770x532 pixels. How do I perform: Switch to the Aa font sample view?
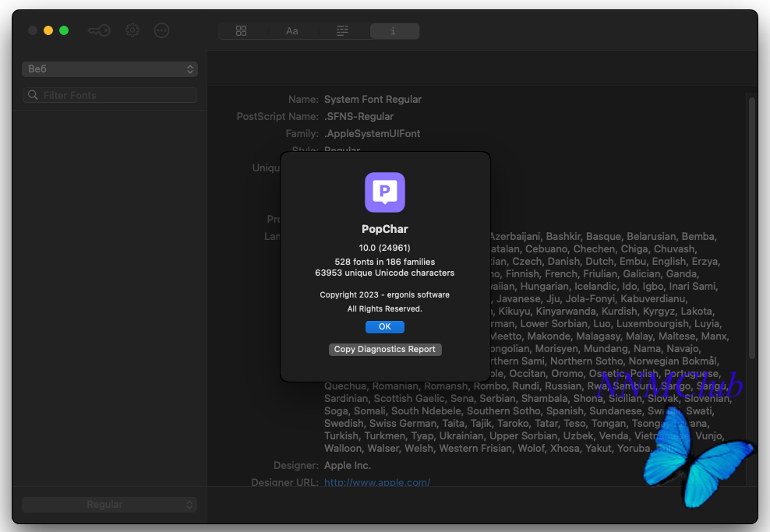click(292, 31)
